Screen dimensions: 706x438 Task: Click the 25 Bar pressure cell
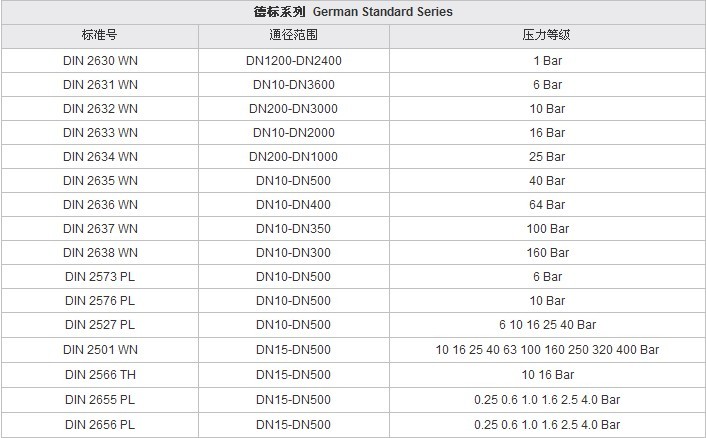pos(547,156)
